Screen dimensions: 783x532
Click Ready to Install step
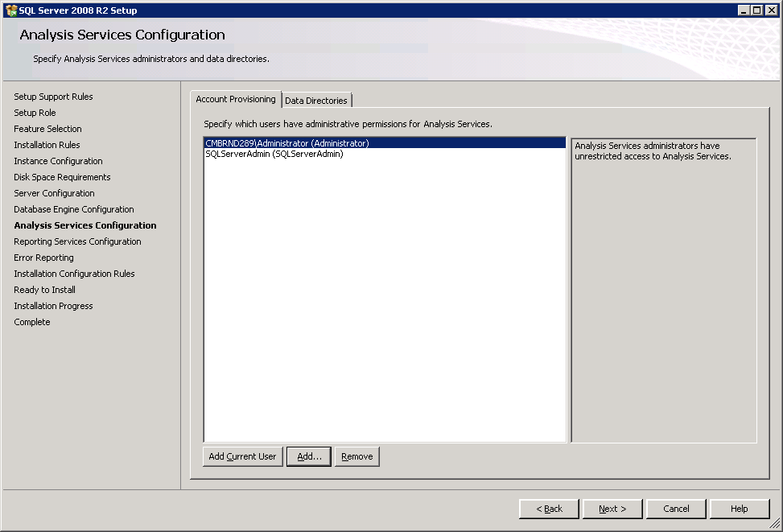click(44, 290)
